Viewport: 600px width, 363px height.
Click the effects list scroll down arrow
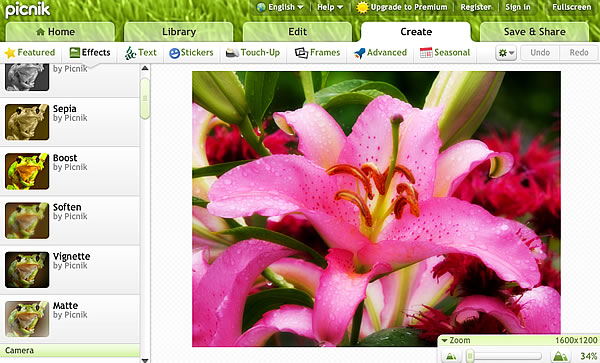coord(145,360)
